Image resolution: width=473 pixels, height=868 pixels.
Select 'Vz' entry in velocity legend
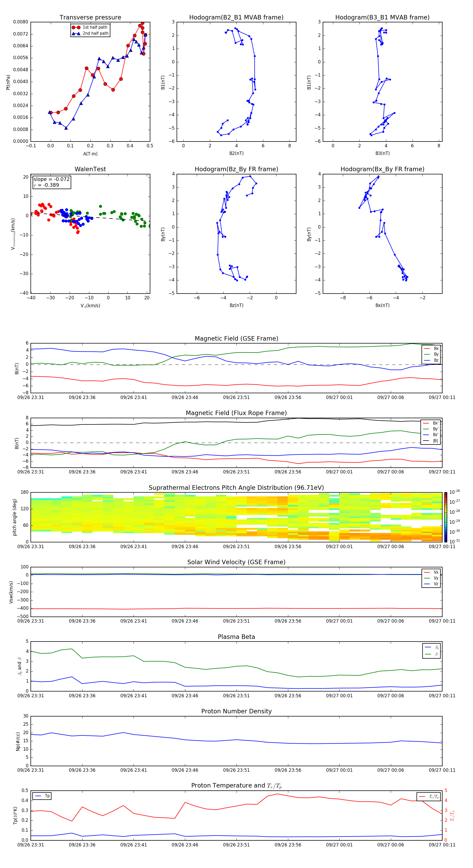pyautogui.click(x=431, y=584)
